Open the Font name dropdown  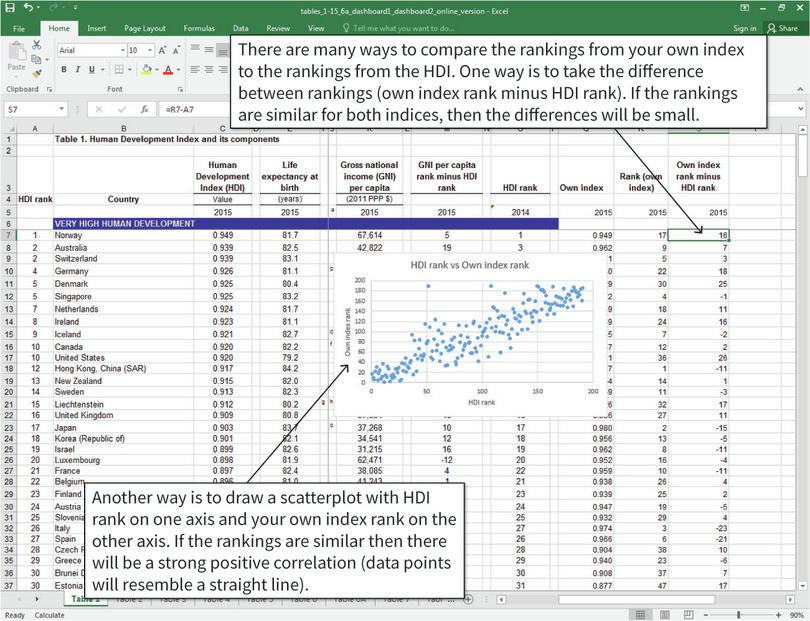pos(122,48)
